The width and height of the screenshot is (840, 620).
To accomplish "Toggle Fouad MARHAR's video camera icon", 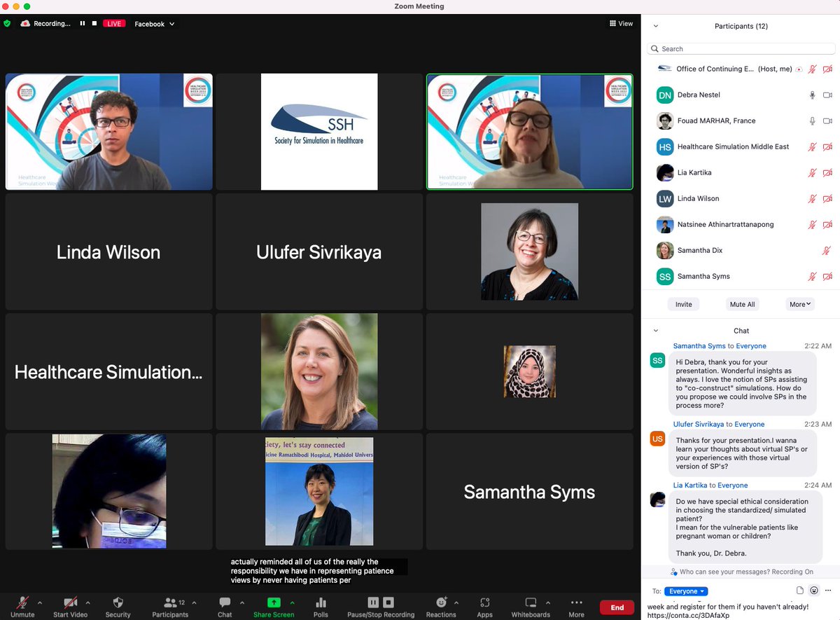I will point(827,120).
